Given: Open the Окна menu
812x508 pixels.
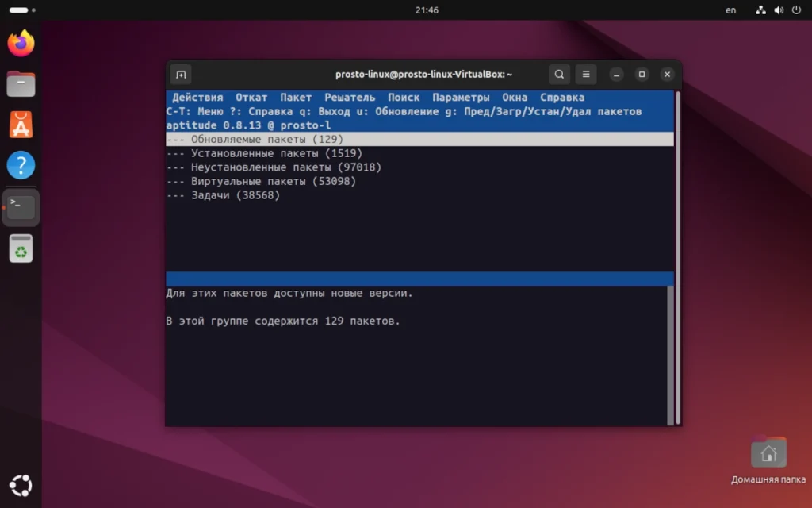Looking at the screenshot, I should [514, 98].
